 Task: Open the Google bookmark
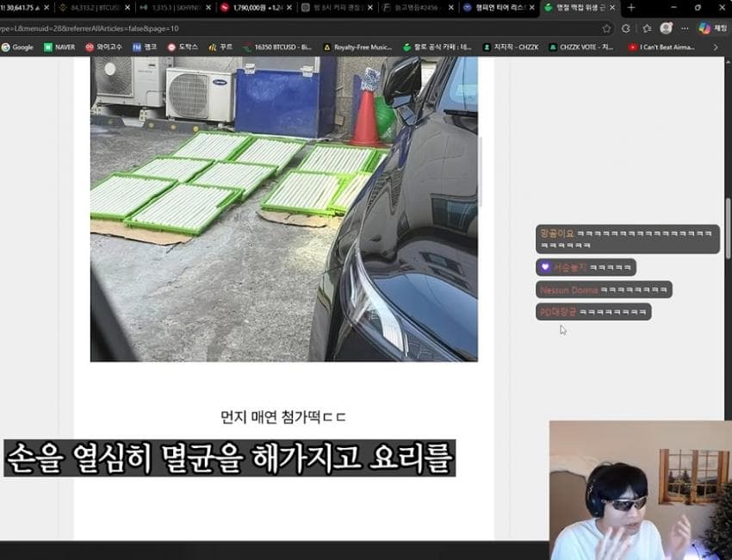tap(18, 47)
